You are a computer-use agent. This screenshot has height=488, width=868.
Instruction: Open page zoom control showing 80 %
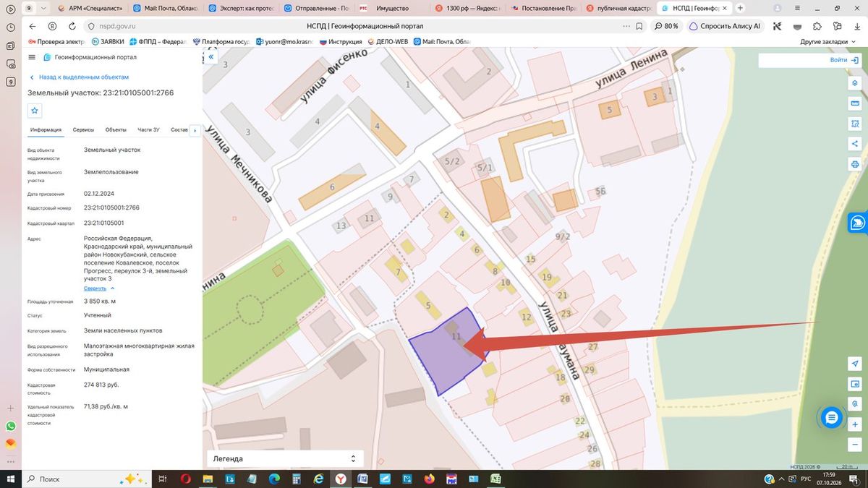click(665, 26)
